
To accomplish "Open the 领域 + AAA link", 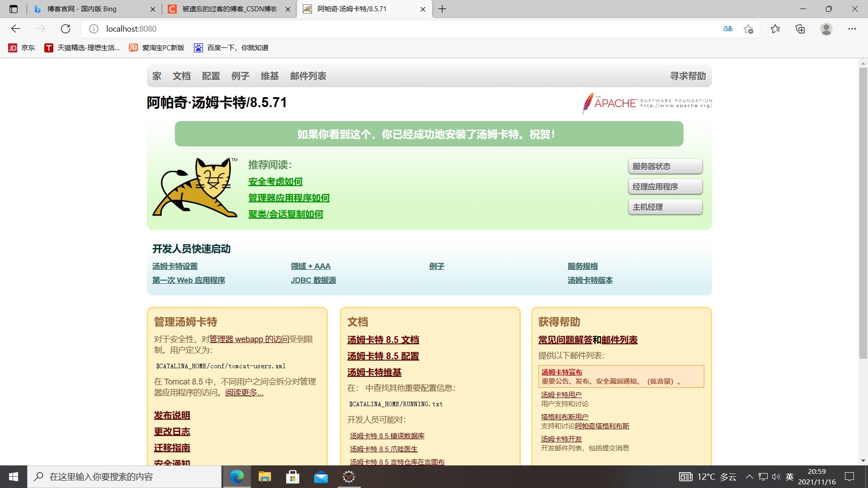I will click(x=311, y=267).
